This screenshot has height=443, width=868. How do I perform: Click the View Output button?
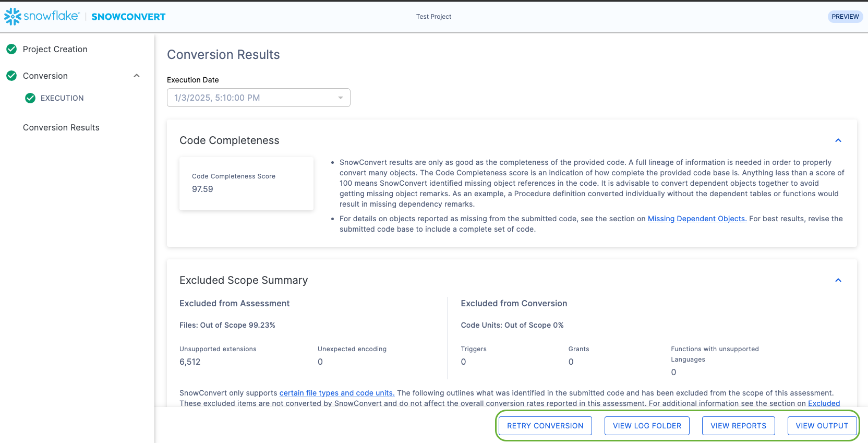[822, 426]
